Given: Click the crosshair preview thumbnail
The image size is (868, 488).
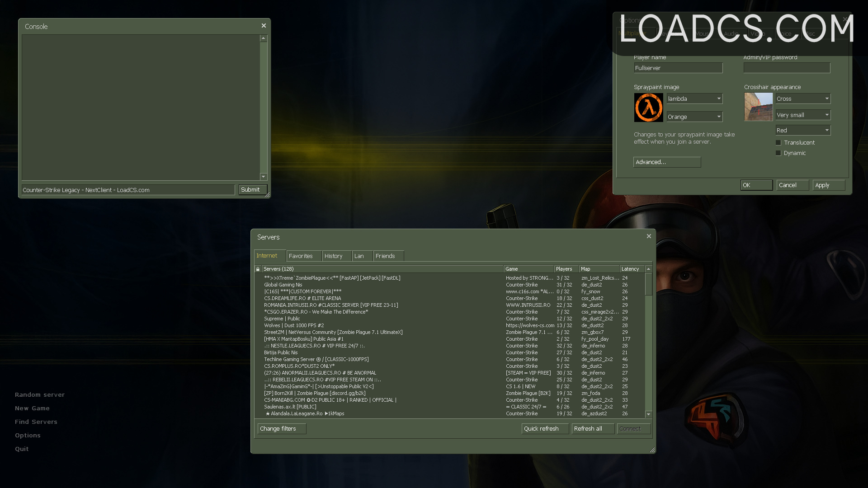Looking at the screenshot, I should tap(758, 107).
